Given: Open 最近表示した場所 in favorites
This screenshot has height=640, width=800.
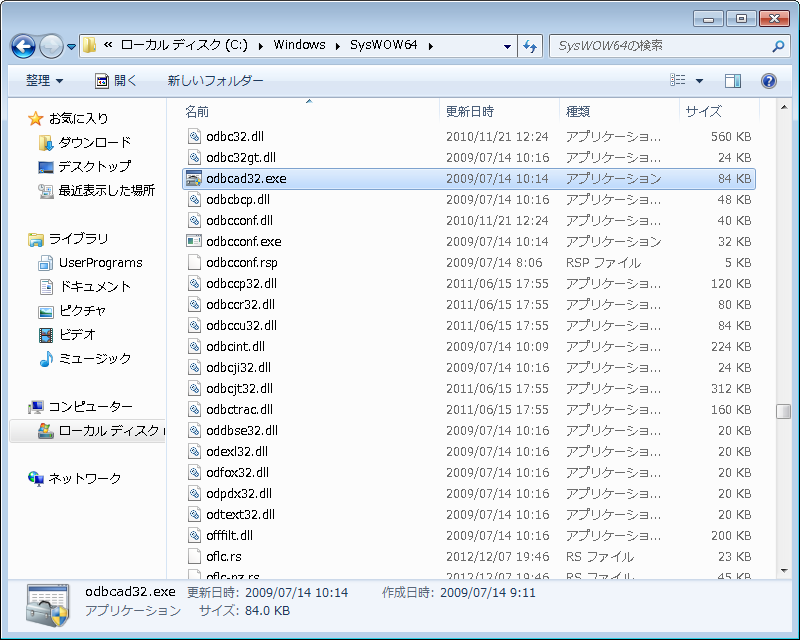Looking at the screenshot, I should pos(107,190).
